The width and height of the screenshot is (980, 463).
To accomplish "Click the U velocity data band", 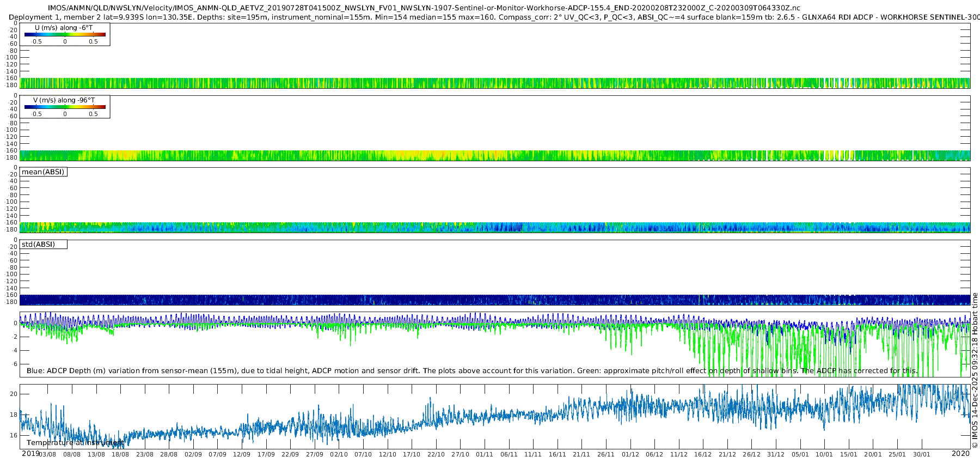I will coord(490,83).
